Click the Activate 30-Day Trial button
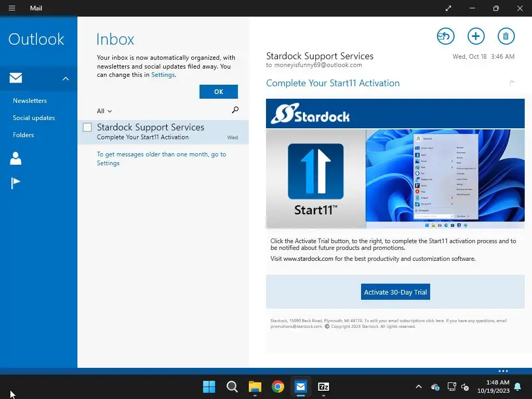The height and width of the screenshot is (399, 532). pos(395,292)
